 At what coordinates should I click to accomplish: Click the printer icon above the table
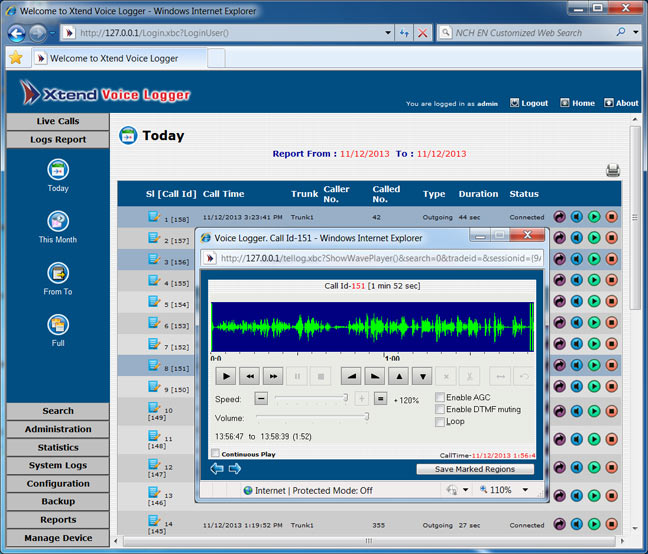pyautogui.click(x=613, y=170)
